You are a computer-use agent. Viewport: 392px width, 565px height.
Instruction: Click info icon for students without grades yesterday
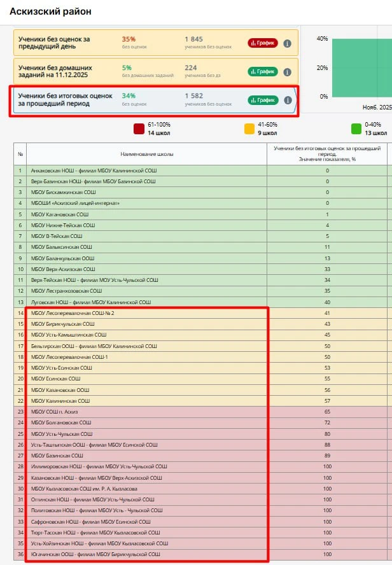[287, 44]
